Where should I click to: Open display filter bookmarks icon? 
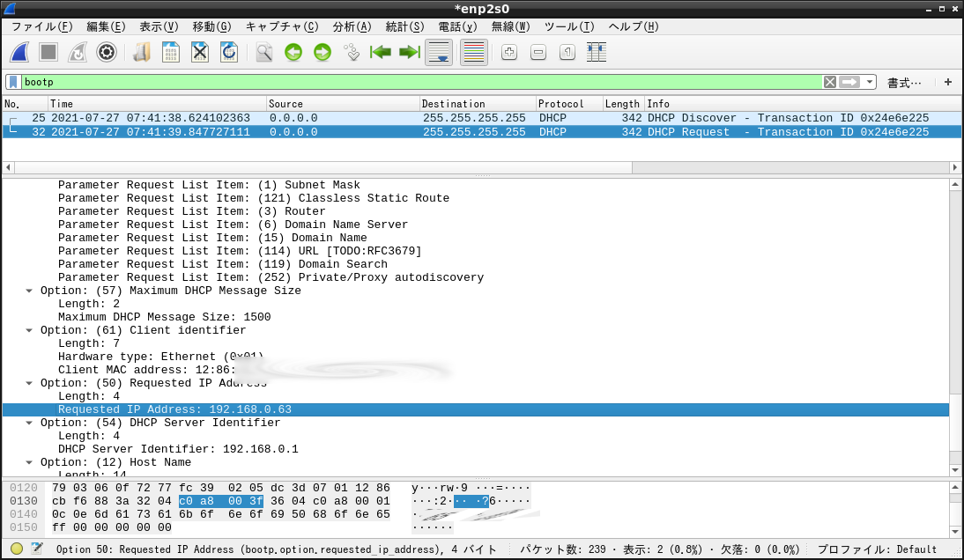point(13,82)
